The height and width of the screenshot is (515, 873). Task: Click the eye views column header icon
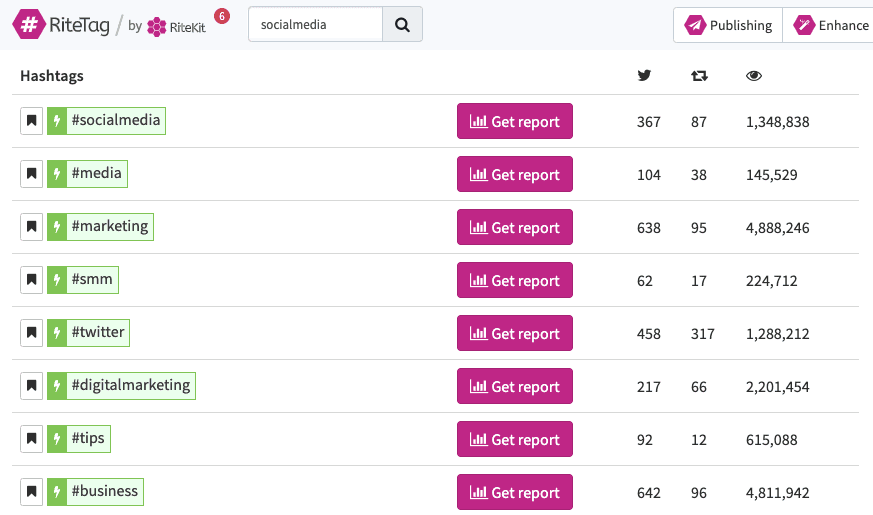tap(755, 76)
